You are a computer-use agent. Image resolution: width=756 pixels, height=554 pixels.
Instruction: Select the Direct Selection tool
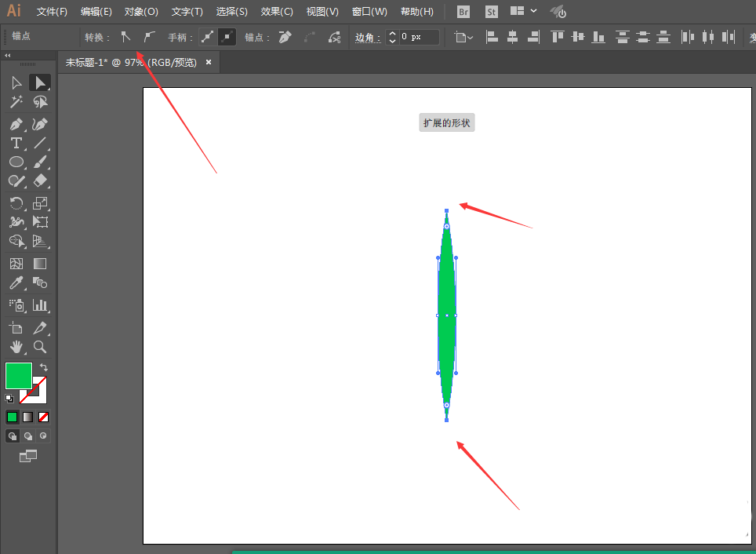pyautogui.click(x=40, y=82)
